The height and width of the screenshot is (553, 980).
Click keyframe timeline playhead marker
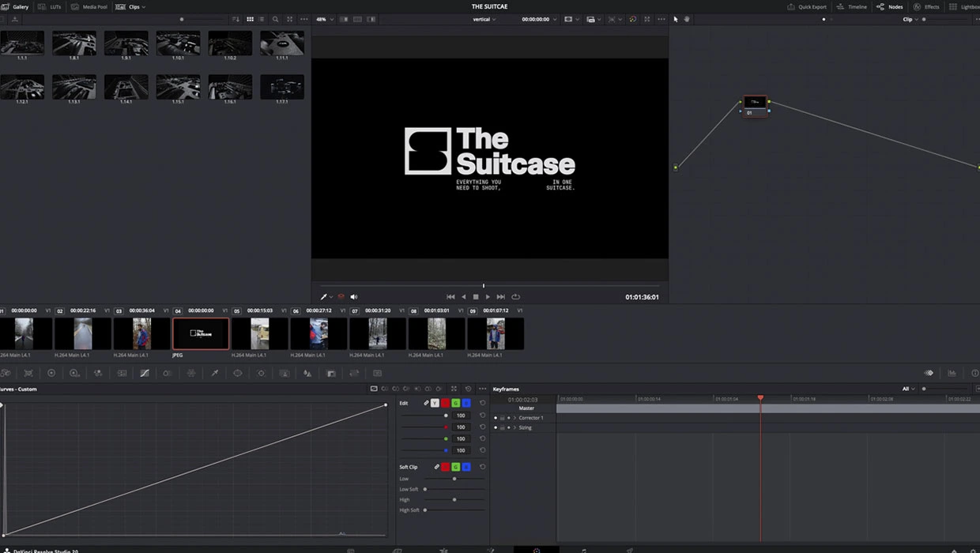[760, 398]
